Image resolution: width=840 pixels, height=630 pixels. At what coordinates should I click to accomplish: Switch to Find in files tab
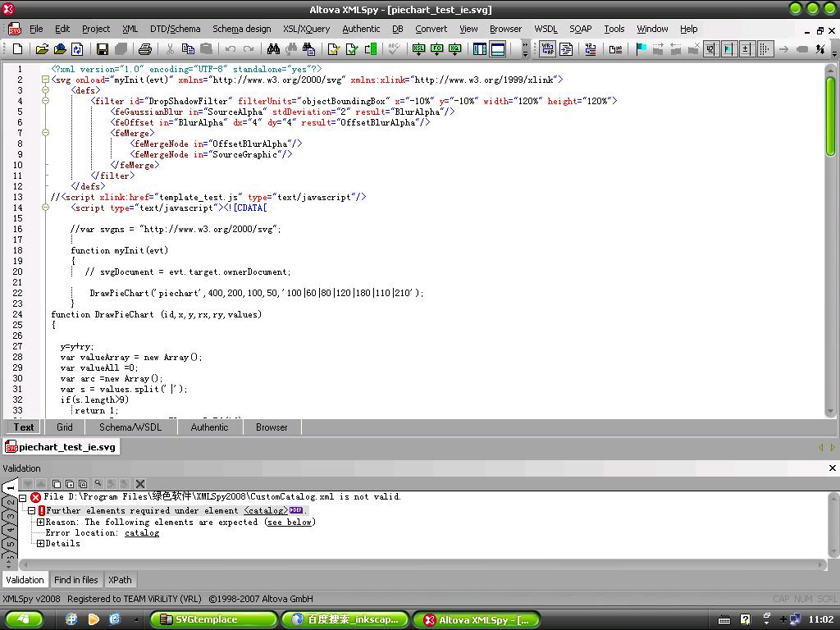point(76,580)
